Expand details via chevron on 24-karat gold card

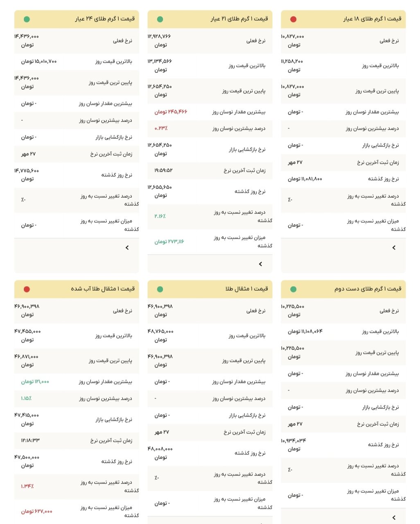pos(127,247)
